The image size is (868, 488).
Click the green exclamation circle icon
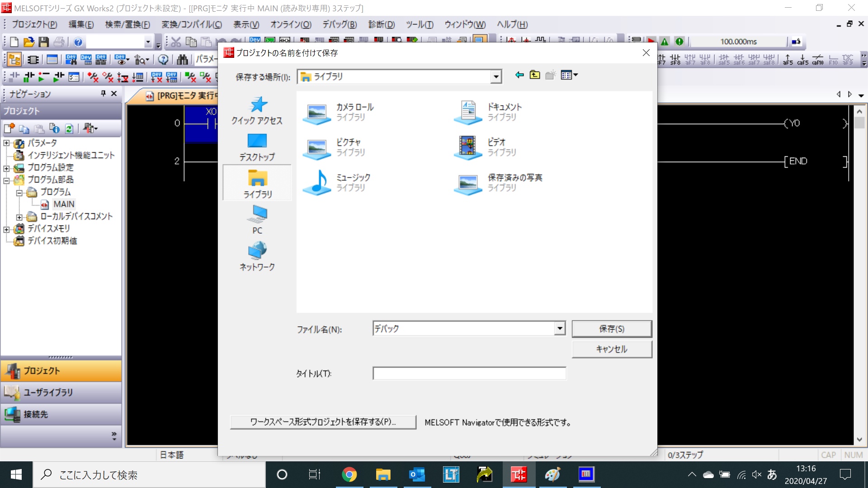(x=679, y=42)
